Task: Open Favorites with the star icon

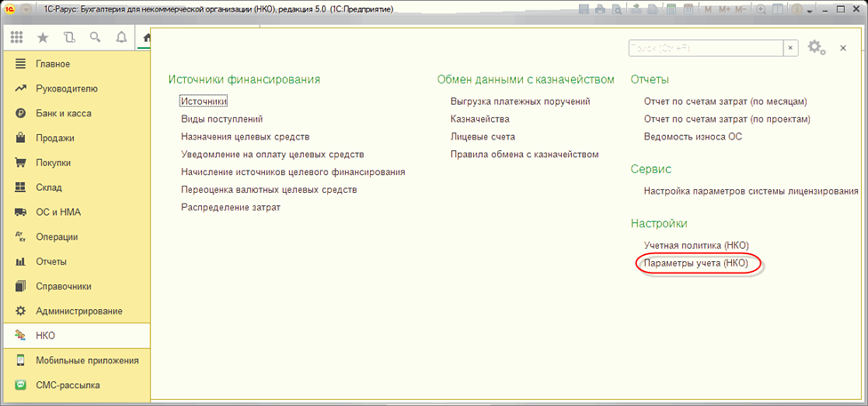Action: click(x=43, y=37)
